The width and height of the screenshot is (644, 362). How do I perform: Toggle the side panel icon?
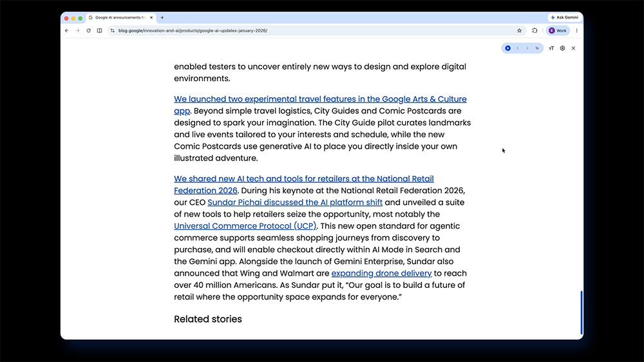click(99, 30)
